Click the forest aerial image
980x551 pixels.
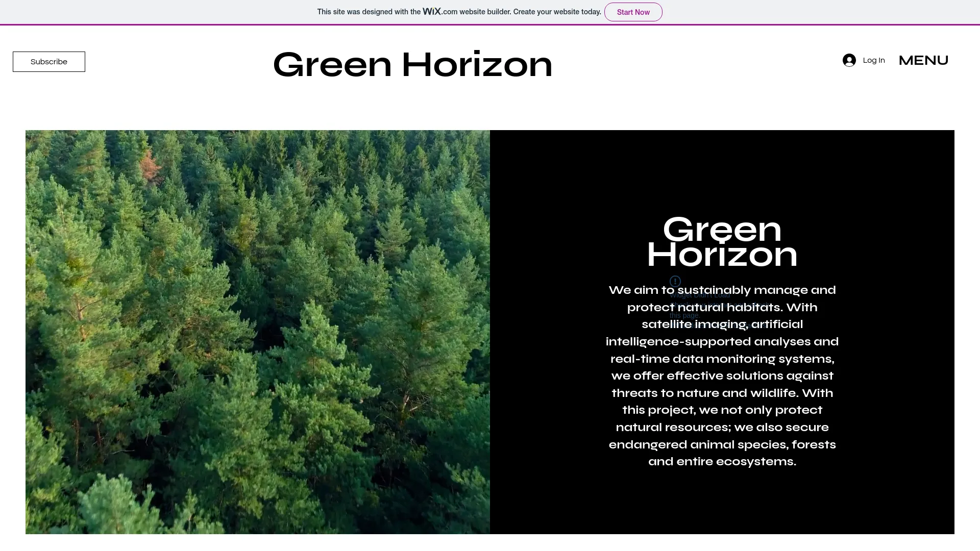[258, 332]
